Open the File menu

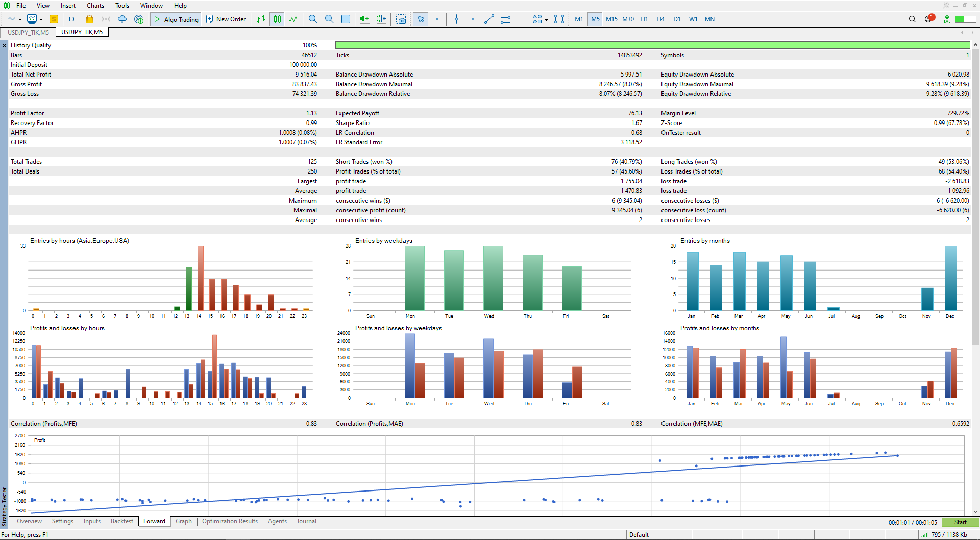21,6
